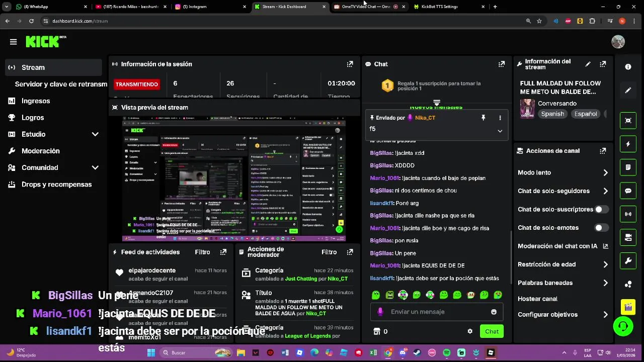
Task: Click the document note icon in the right rail
Action: coord(628,167)
